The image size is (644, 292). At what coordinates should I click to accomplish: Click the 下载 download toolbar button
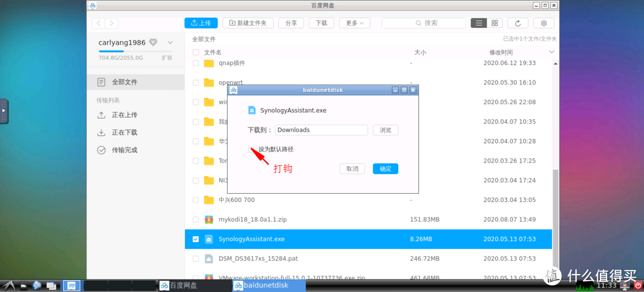pyautogui.click(x=321, y=23)
